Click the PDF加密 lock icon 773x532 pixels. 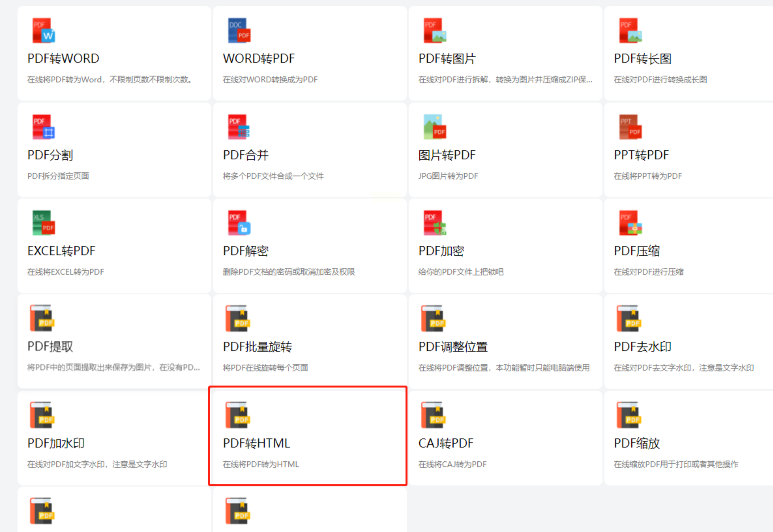(x=435, y=223)
